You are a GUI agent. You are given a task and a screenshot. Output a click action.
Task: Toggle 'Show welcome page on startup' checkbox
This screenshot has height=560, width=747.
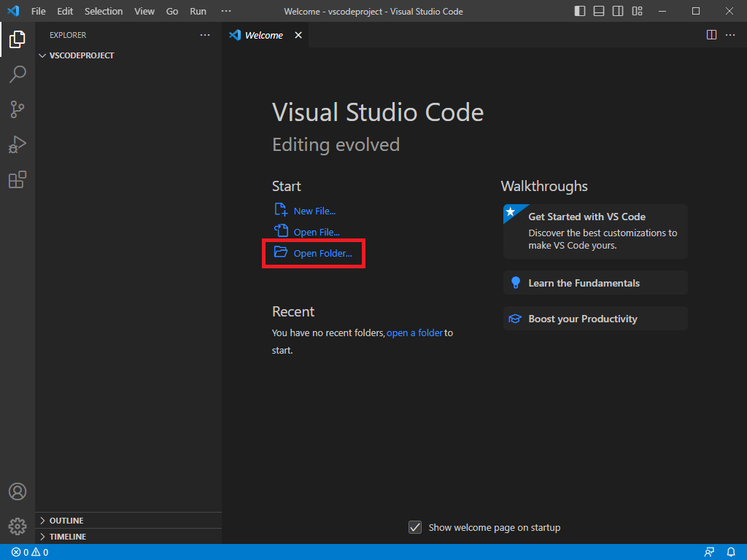point(415,526)
